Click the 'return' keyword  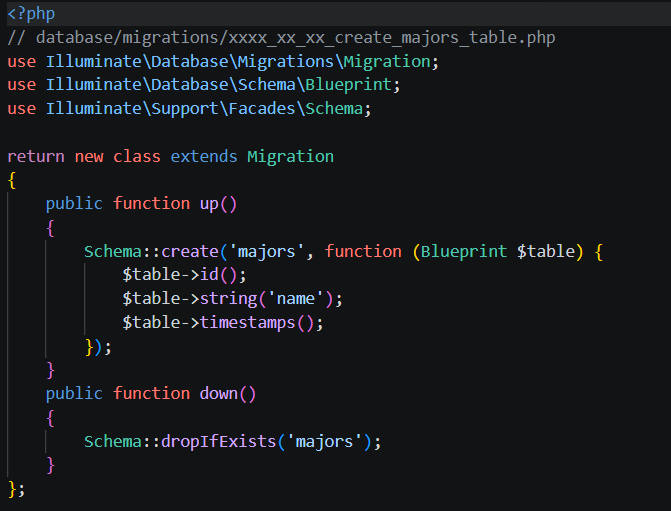coord(36,156)
